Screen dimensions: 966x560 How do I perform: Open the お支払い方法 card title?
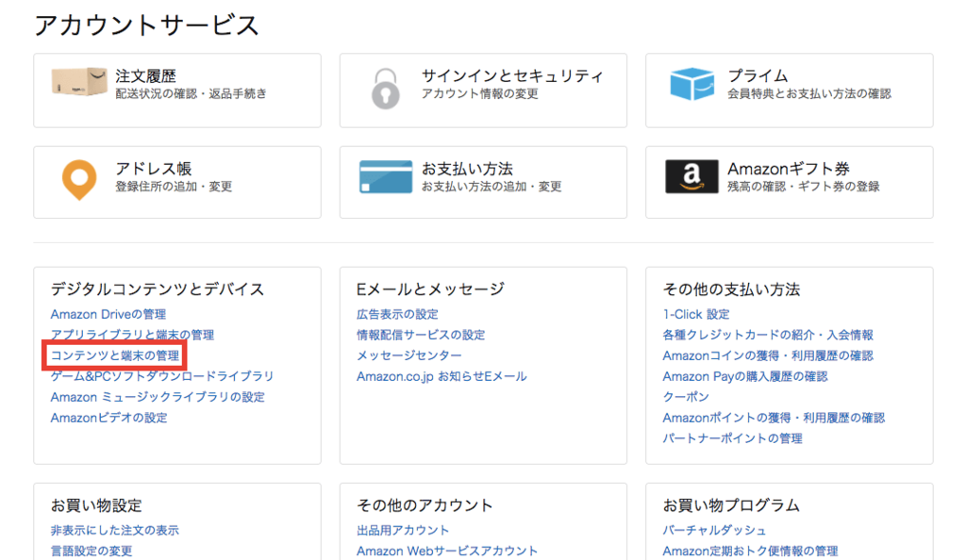click(x=467, y=169)
